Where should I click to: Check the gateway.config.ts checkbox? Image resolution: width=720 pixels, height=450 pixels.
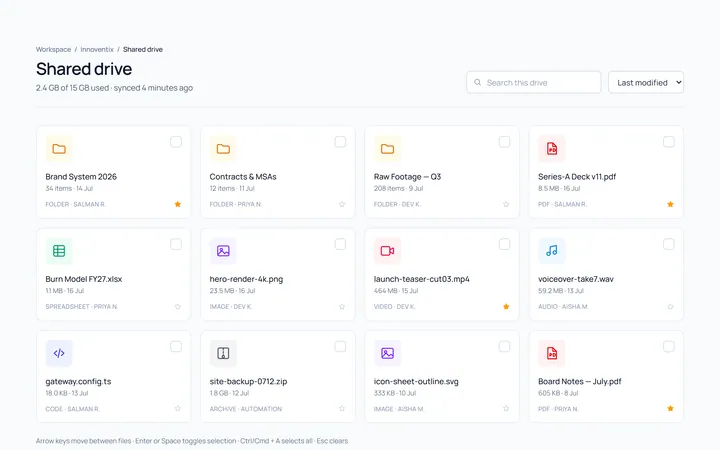(176, 346)
